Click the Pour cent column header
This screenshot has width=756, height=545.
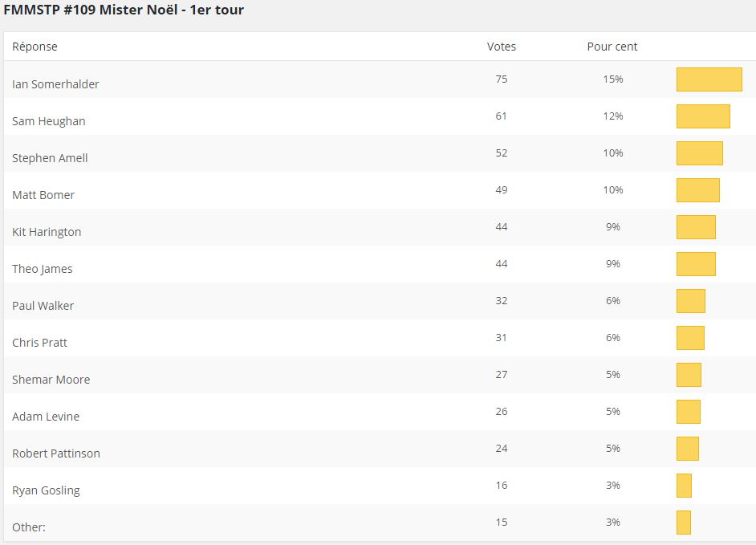pyautogui.click(x=612, y=47)
